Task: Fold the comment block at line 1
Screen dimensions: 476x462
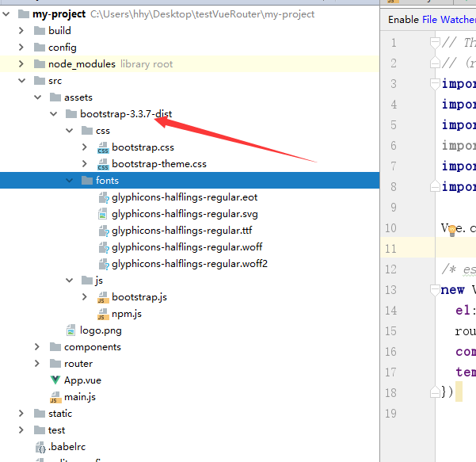Action: pyautogui.click(x=435, y=43)
